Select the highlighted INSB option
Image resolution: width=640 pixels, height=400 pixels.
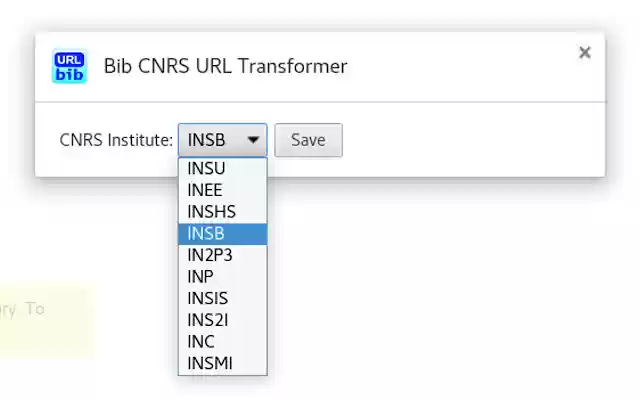(x=222, y=234)
